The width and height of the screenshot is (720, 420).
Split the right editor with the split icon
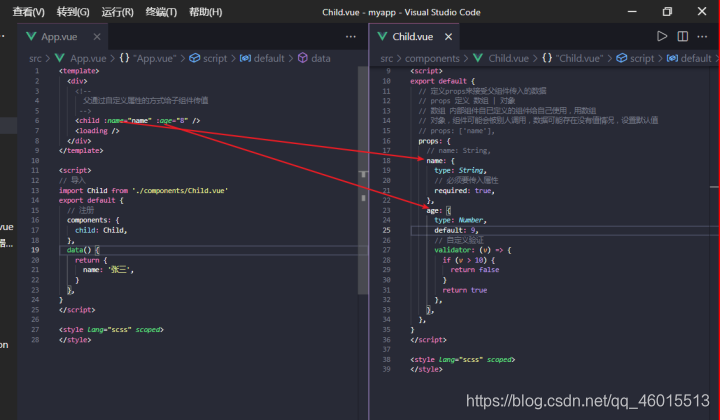[x=683, y=36]
